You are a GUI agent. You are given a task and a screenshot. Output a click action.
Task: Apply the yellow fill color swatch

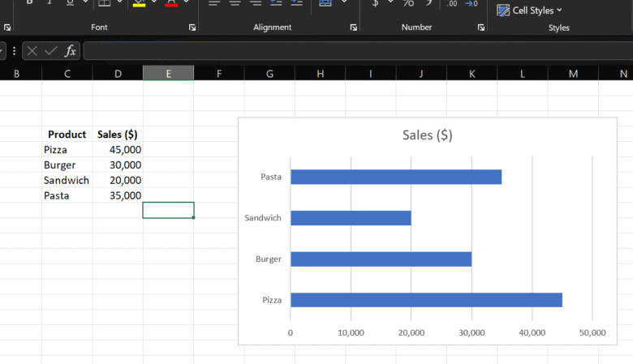click(x=139, y=3)
